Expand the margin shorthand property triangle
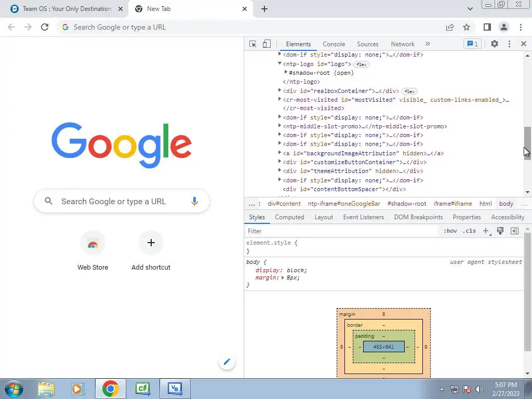This screenshot has width=532, height=399. tap(283, 277)
